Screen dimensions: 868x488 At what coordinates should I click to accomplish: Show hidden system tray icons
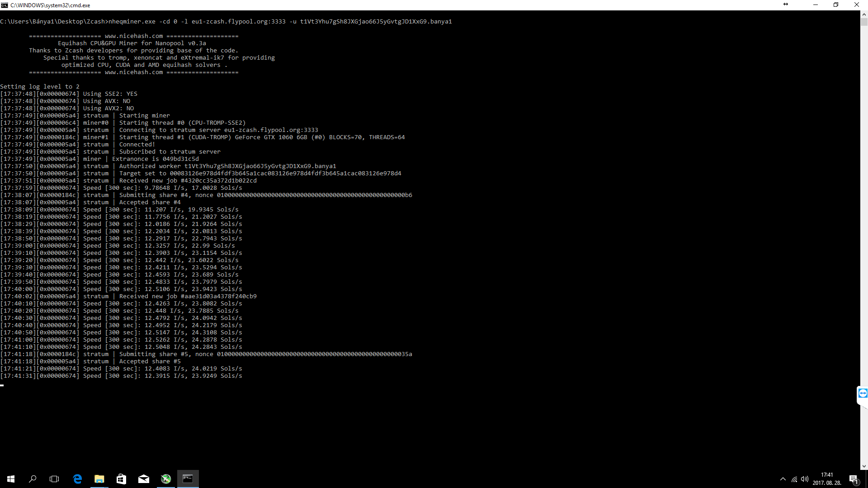pos(783,479)
